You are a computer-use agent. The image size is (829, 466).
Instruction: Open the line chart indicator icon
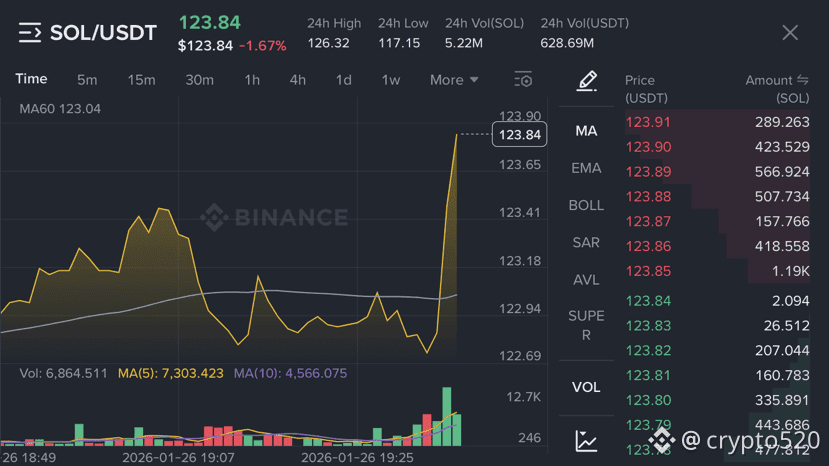point(586,441)
